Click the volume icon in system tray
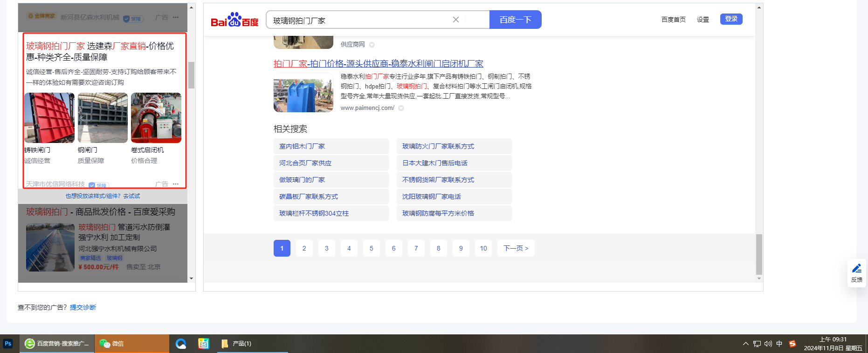Screen dimensions: 868x353 click(768, 344)
